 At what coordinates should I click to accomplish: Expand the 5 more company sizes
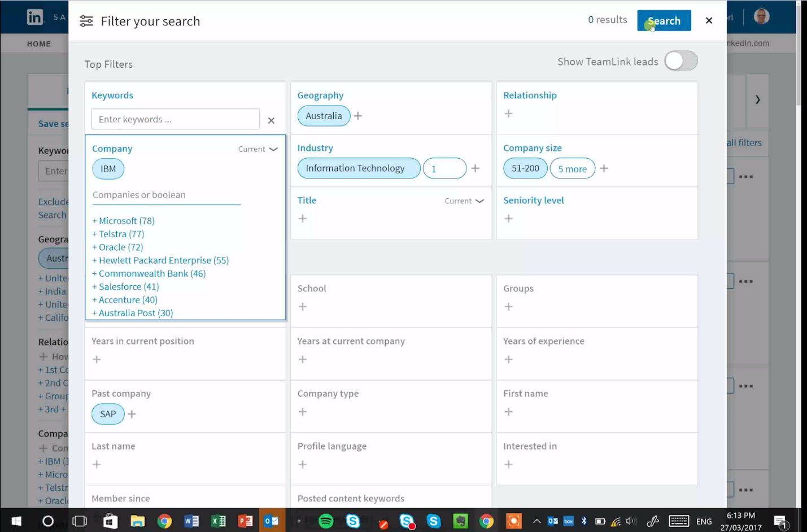[x=572, y=169]
